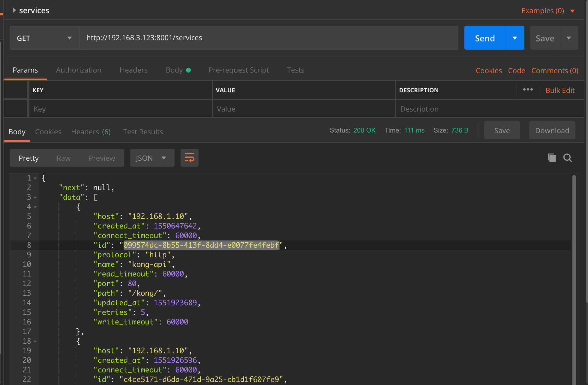Image resolution: width=588 pixels, height=385 pixels.
Task: Open response Headers (6) tab
Action: tap(91, 132)
